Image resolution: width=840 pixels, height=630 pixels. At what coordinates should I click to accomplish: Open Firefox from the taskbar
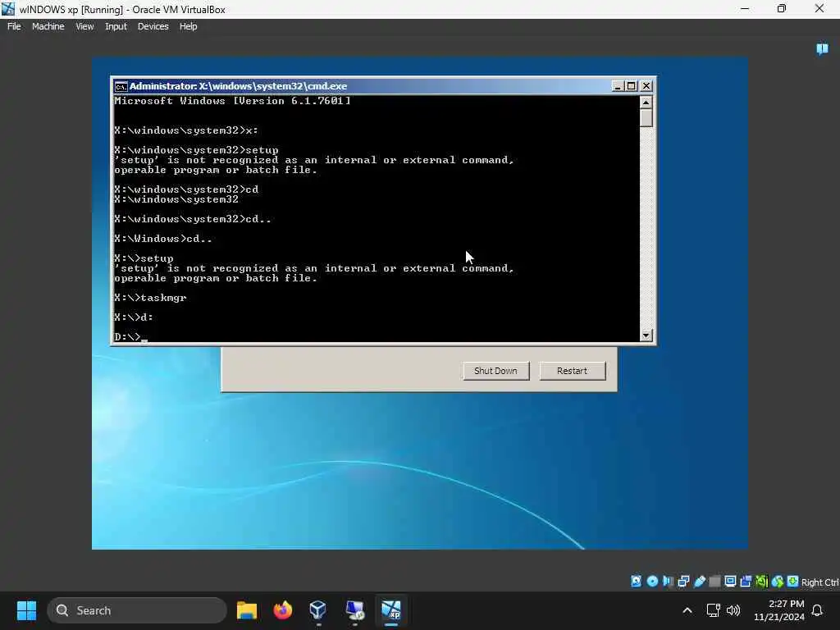[x=283, y=610]
